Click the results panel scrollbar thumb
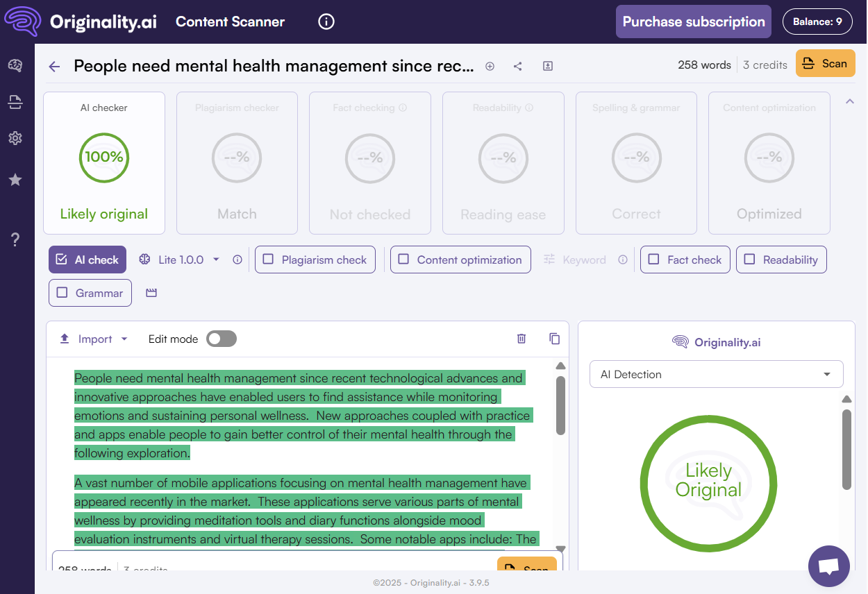This screenshot has width=868, height=594. [x=846, y=449]
